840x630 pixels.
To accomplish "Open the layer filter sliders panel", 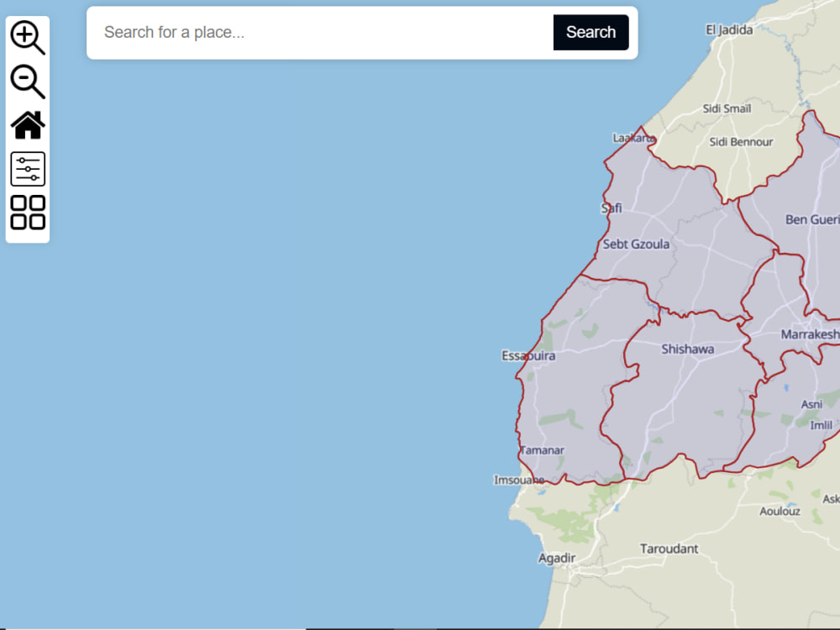I will point(28,168).
